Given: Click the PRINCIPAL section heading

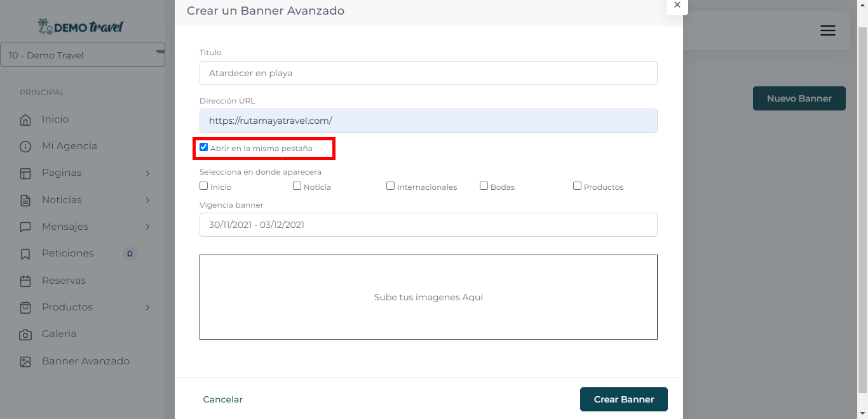Looking at the screenshot, I should [x=43, y=93].
